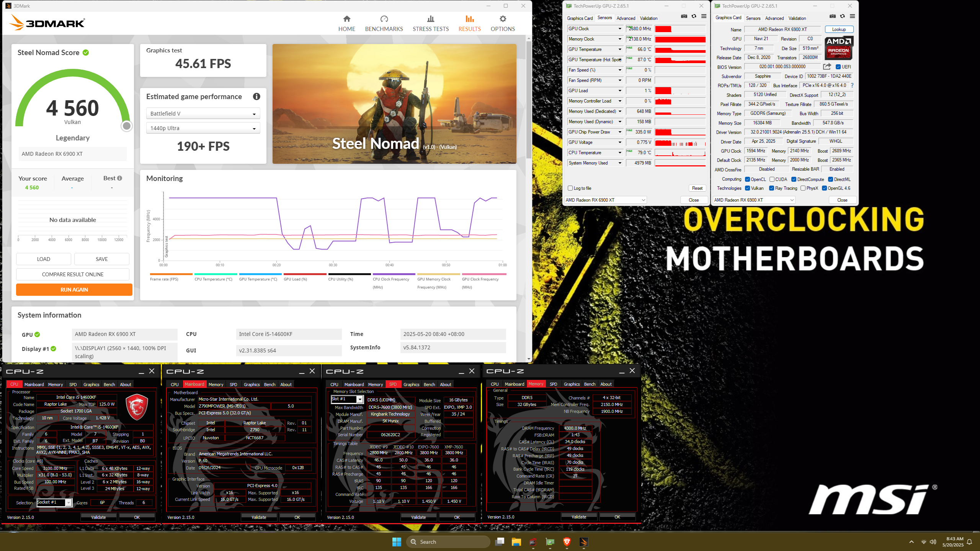The image size is (980, 551).
Task: Open GPU selector dropdown in GPU-Z Sensors window
Action: coord(606,200)
